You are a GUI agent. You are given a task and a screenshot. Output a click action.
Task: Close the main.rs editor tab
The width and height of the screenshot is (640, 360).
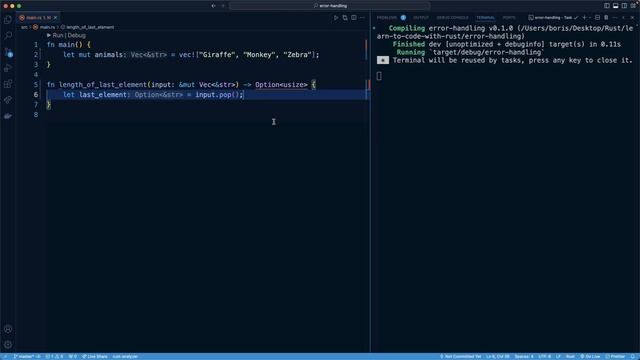56,18
